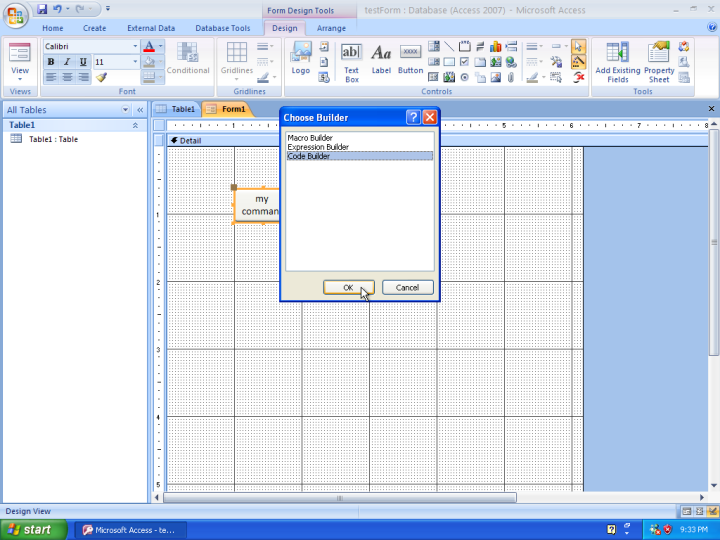Click the Office button orb
Screen dimensions: 720x540
pos(15,15)
